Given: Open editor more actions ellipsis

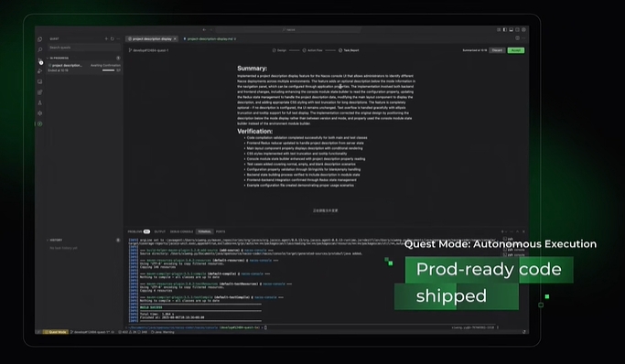Looking at the screenshot, I should click(523, 38).
